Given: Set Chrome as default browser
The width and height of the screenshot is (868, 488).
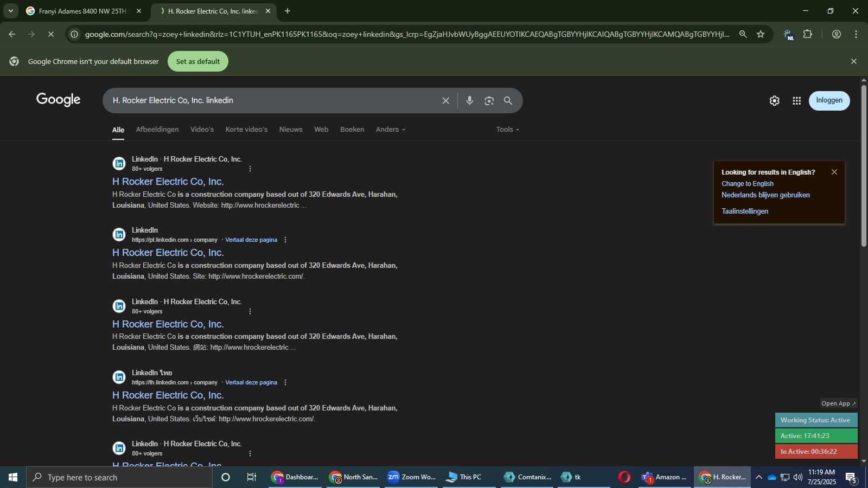Looking at the screenshot, I should [x=198, y=61].
